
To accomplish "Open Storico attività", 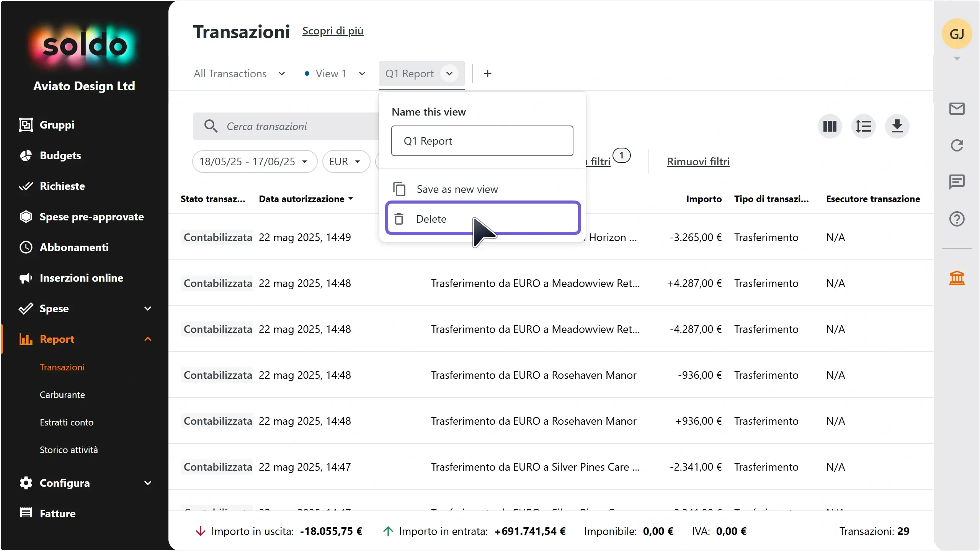I will tap(69, 450).
